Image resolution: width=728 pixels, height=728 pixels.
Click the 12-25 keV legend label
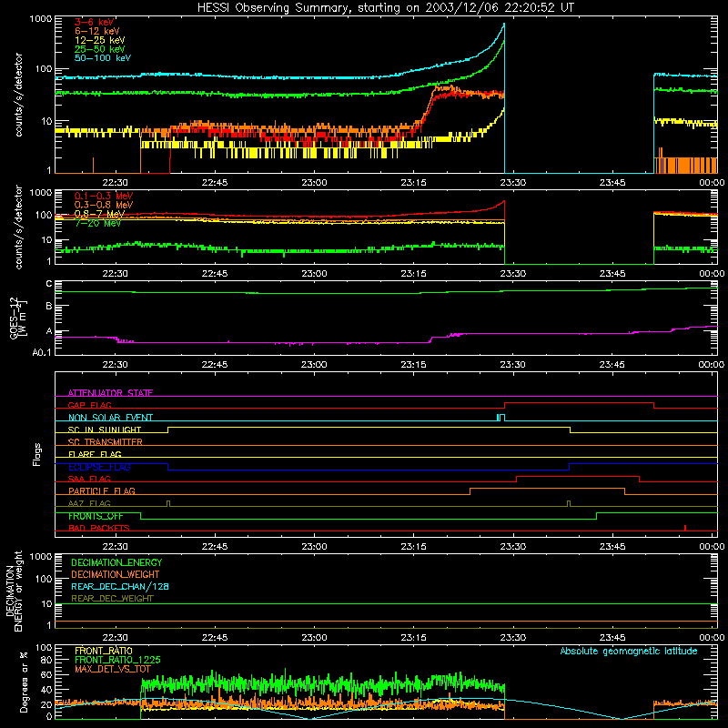tap(100, 40)
